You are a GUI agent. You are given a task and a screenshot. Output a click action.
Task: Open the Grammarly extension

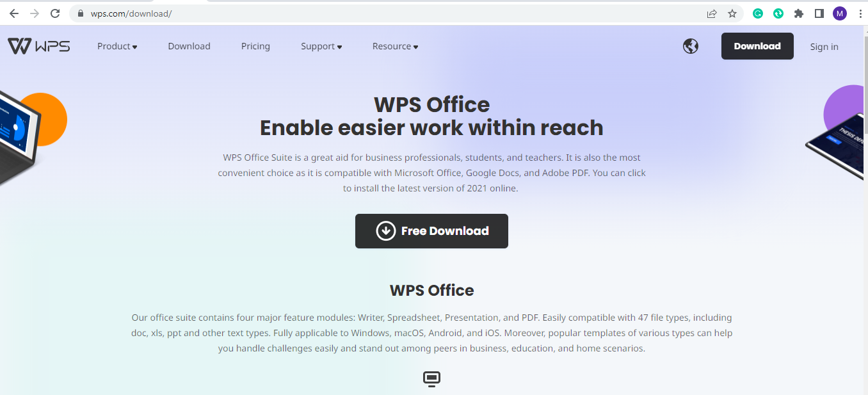pyautogui.click(x=758, y=13)
